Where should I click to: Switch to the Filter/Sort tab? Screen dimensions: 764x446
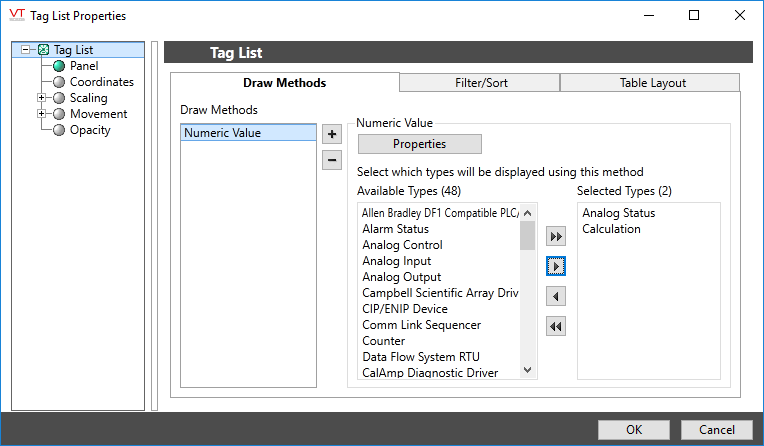point(479,83)
